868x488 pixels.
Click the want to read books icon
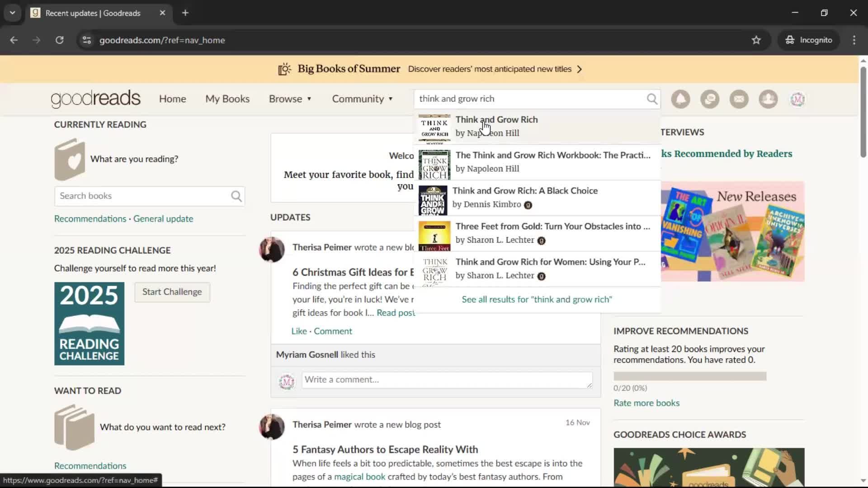pyautogui.click(x=74, y=427)
